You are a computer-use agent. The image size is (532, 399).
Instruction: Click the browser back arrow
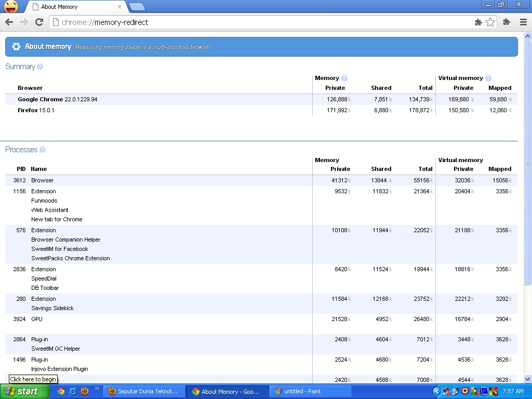coord(9,22)
